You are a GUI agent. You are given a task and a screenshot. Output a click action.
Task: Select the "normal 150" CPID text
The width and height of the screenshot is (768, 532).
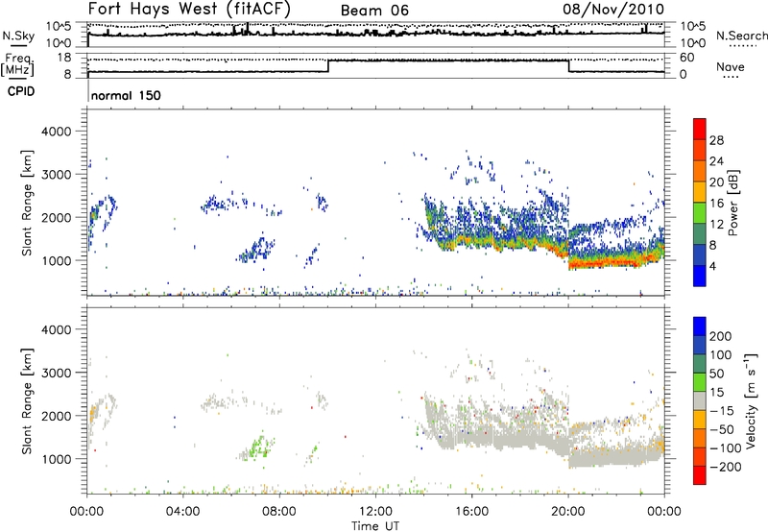pyautogui.click(x=126, y=95)
